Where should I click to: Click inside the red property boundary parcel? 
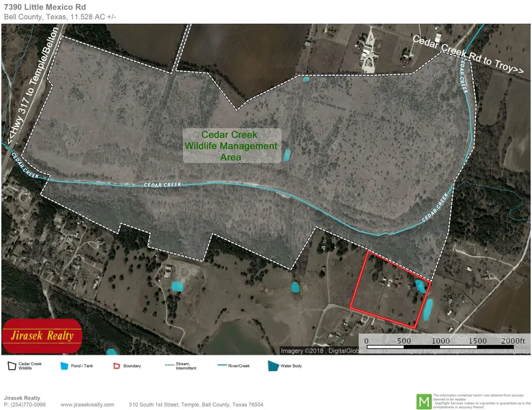point(386,290)
